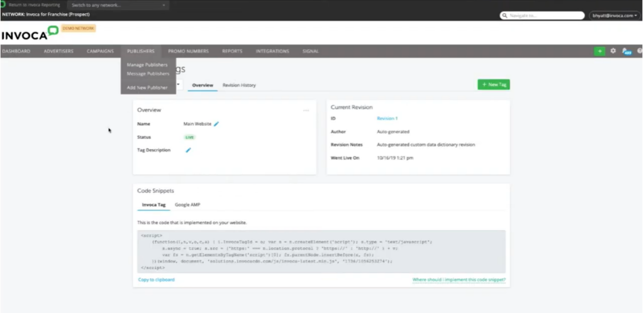Click the Auto-generated custom data dictionary revision note
This screenshot has height=313, width=644.
pyautogui.click(x=426, y=145)
